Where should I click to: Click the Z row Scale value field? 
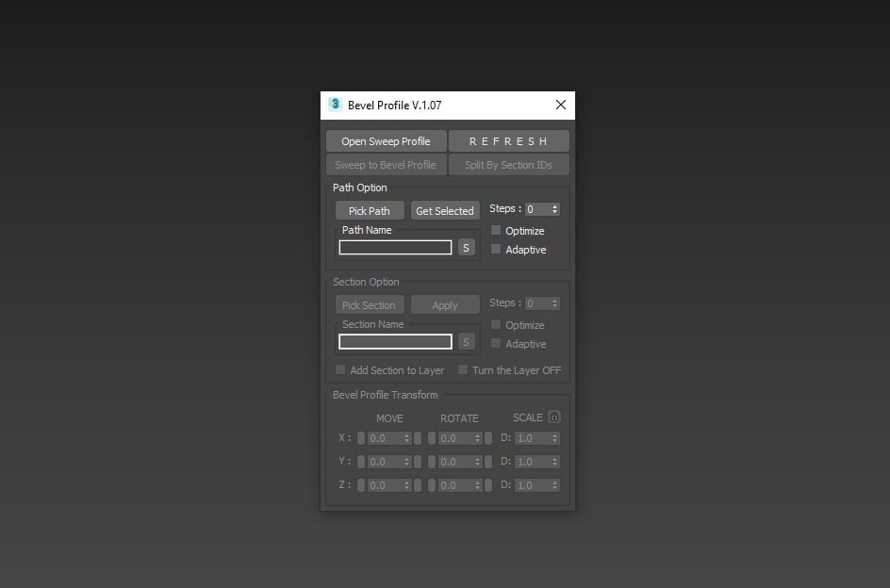tap(533, 485)
